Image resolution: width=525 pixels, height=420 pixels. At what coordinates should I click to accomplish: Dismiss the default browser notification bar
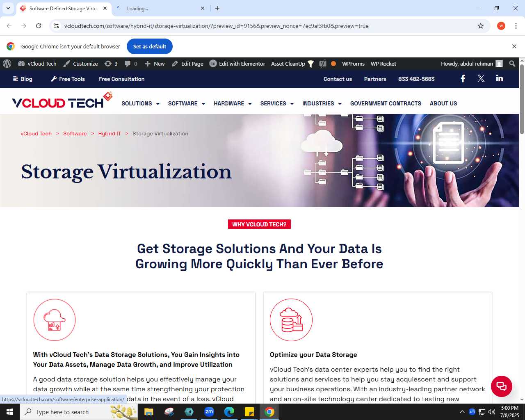514,46
